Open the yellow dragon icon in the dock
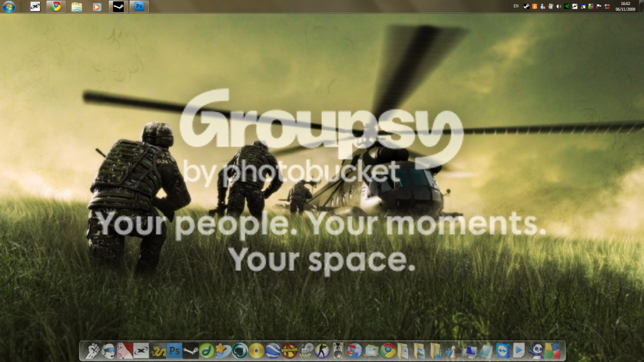 click(158, 351)
